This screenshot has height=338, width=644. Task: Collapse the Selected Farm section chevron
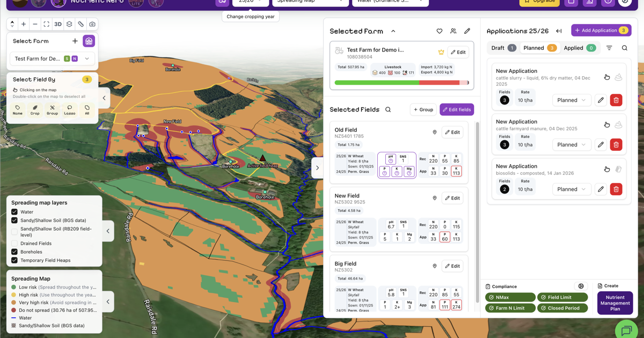393,32
